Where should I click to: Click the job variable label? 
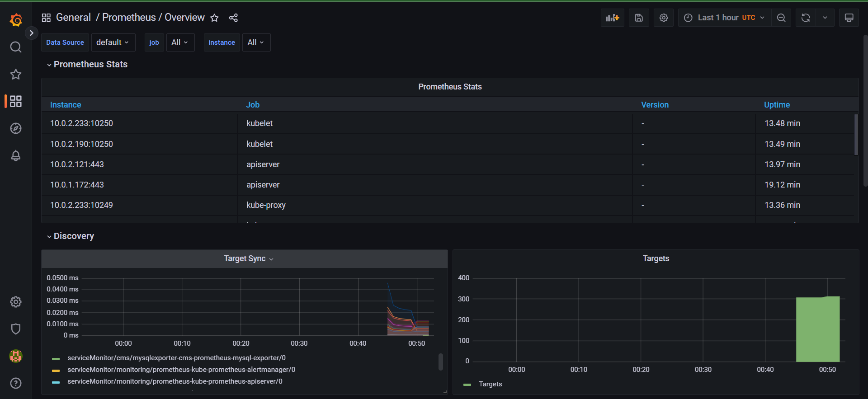pos(154,42)
